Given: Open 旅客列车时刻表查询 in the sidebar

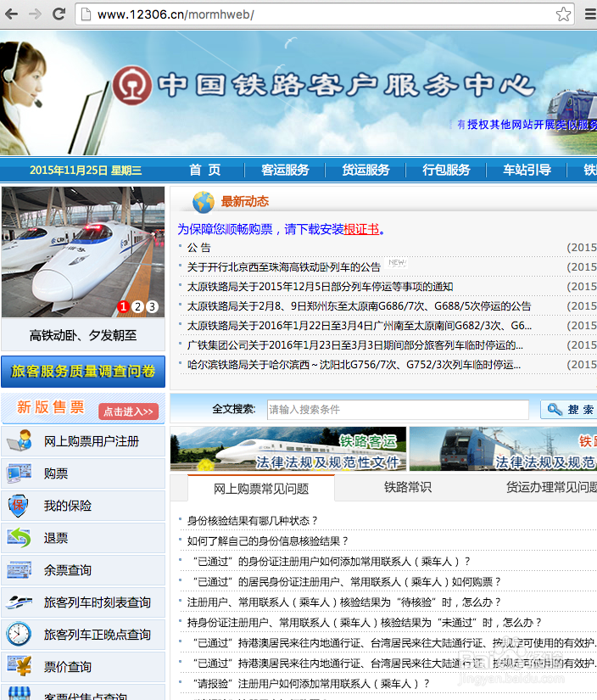Looking at the screenshot, I should (83, 602).
